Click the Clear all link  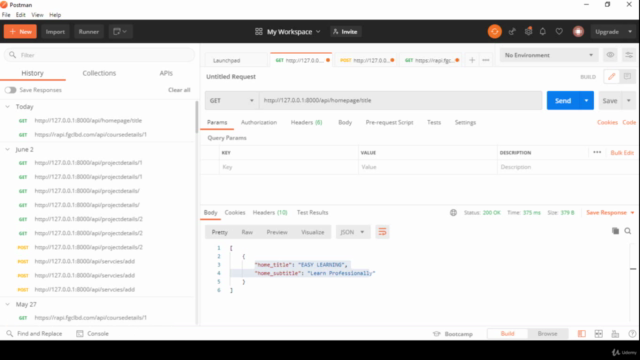click(179, 90)
